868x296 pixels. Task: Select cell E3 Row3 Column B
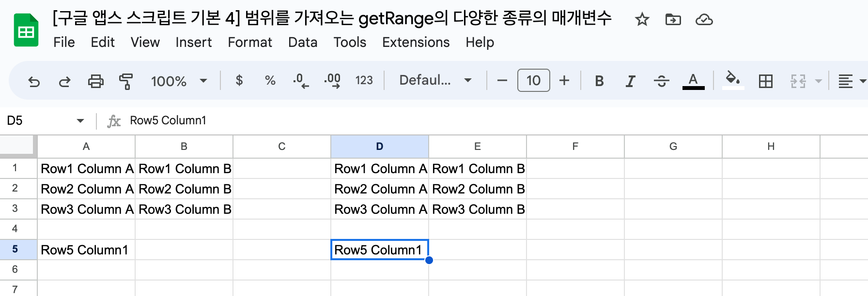478,209
